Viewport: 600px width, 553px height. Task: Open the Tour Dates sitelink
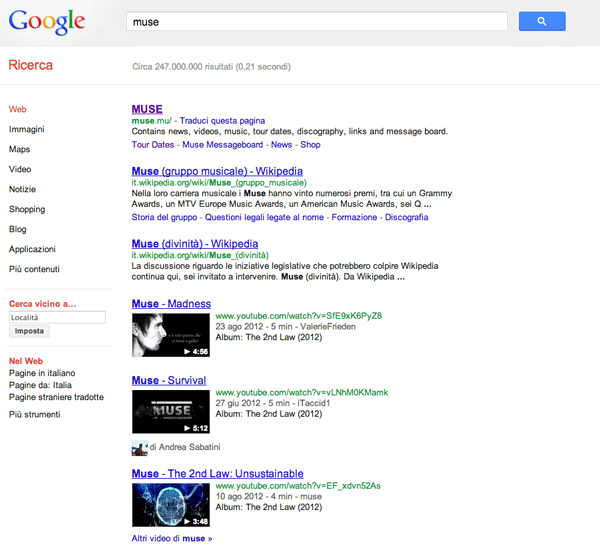click(x=153, y=145)
